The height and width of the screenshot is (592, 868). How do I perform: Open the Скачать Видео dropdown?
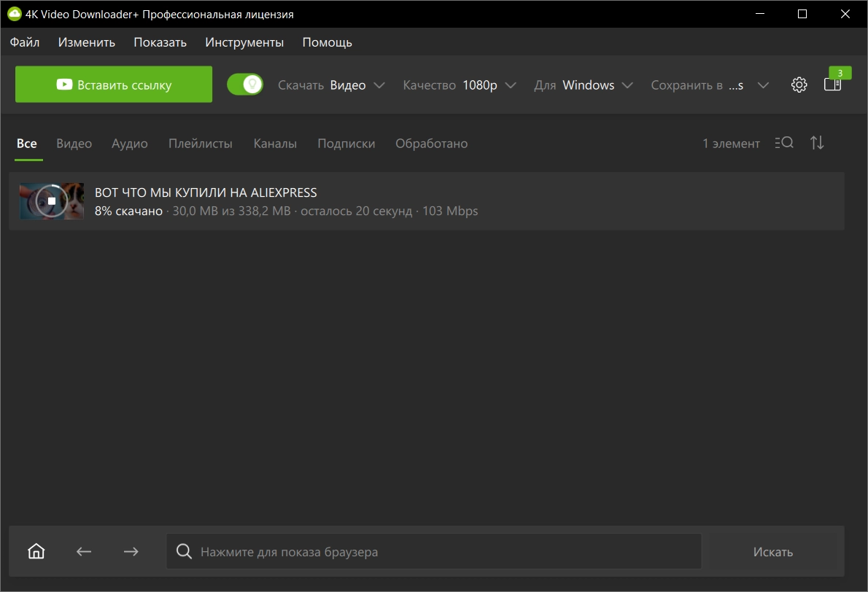(x=331, y=85)
